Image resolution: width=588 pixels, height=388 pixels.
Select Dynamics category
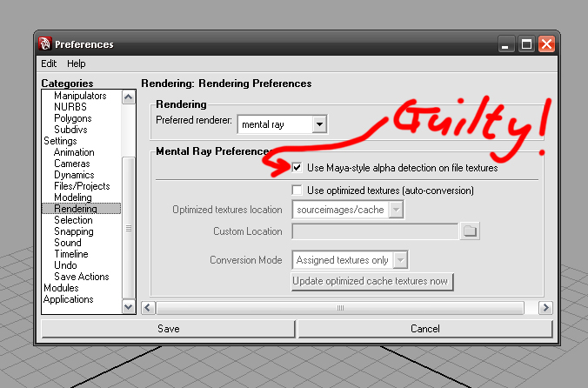74,175
